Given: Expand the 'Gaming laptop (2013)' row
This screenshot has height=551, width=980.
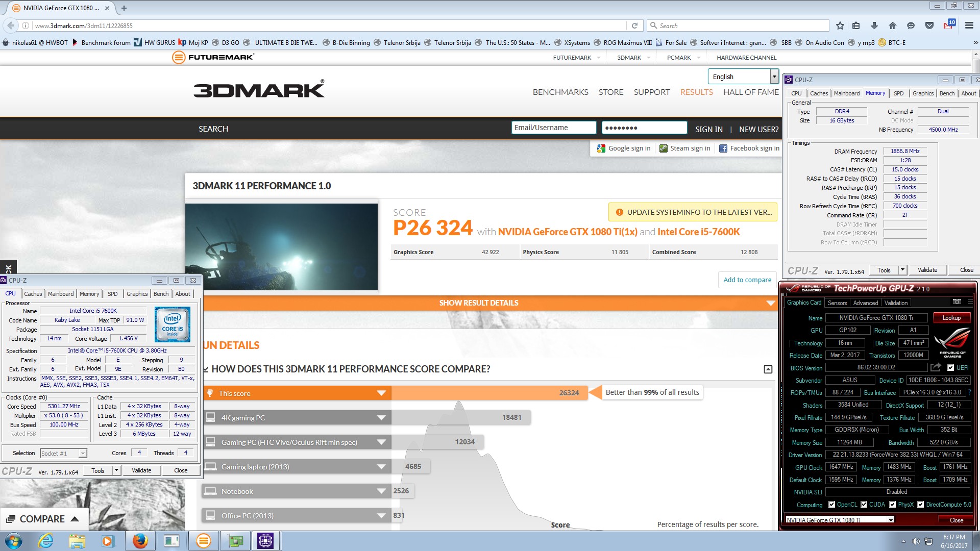Looking at the screenshot, I should [381, 467].
